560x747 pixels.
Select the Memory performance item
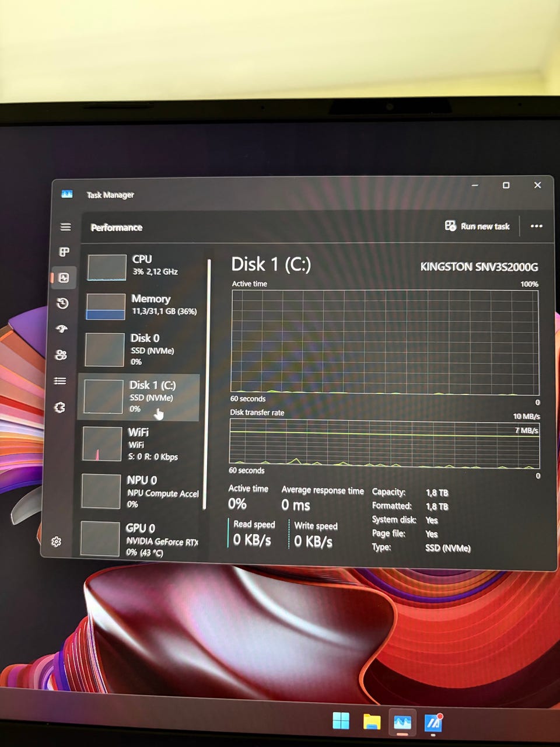[x=142, y=306]
